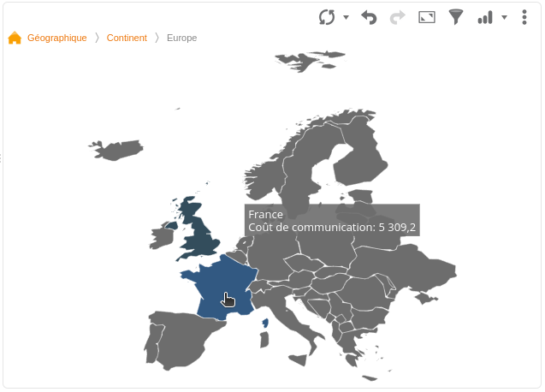Expand the map to full screen
The height and width of the screenshot is (392, 545).
(427, 17)
